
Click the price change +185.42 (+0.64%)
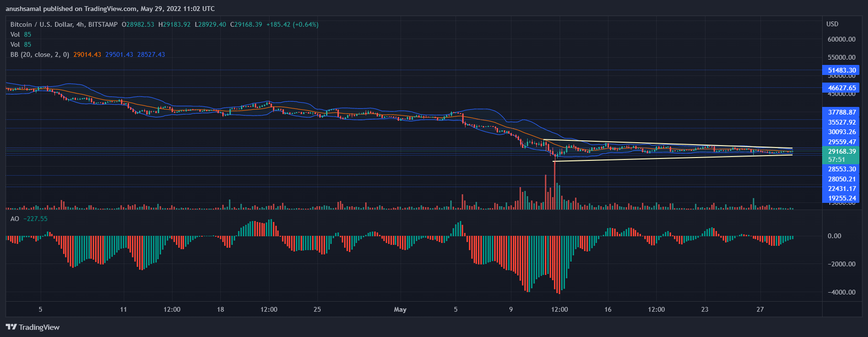click(293, 24)
